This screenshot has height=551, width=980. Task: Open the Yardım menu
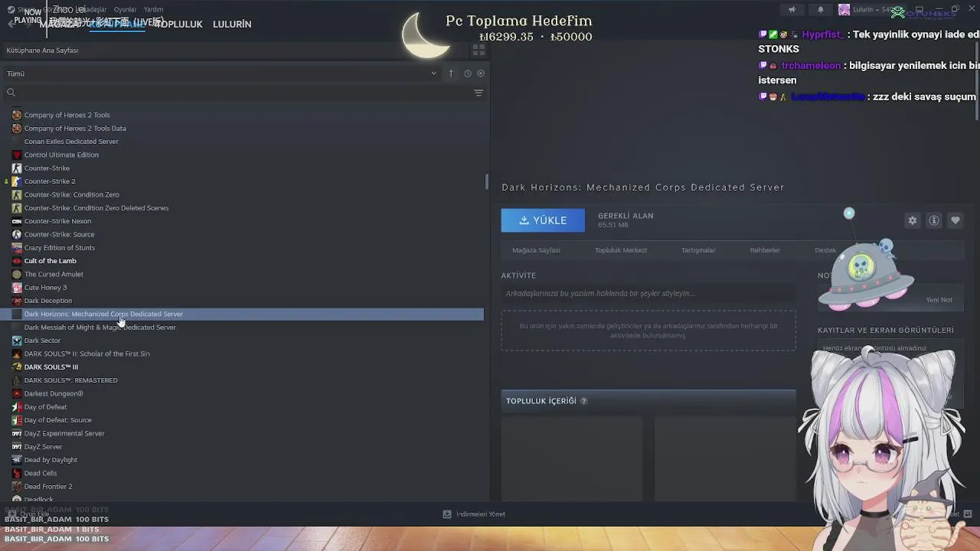click(x=153, y=10)
